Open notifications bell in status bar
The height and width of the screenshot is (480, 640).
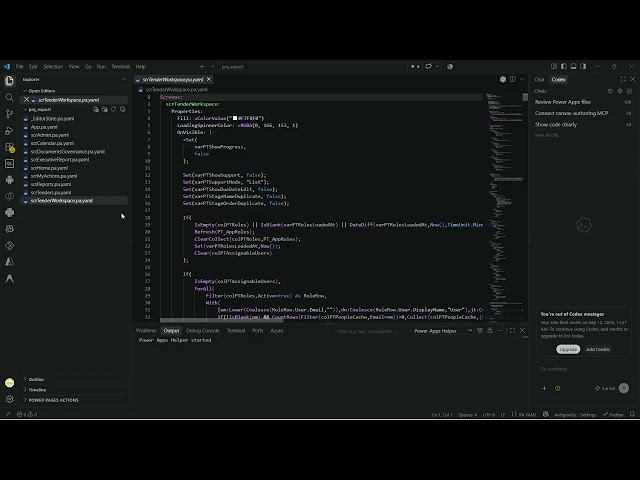point(632,414)
